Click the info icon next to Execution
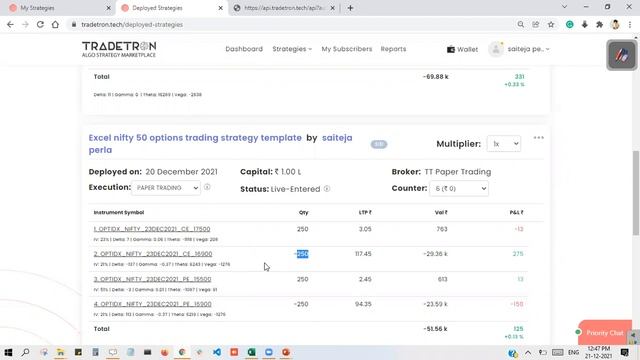The image size is (640, 360). [x=207, y=187]
